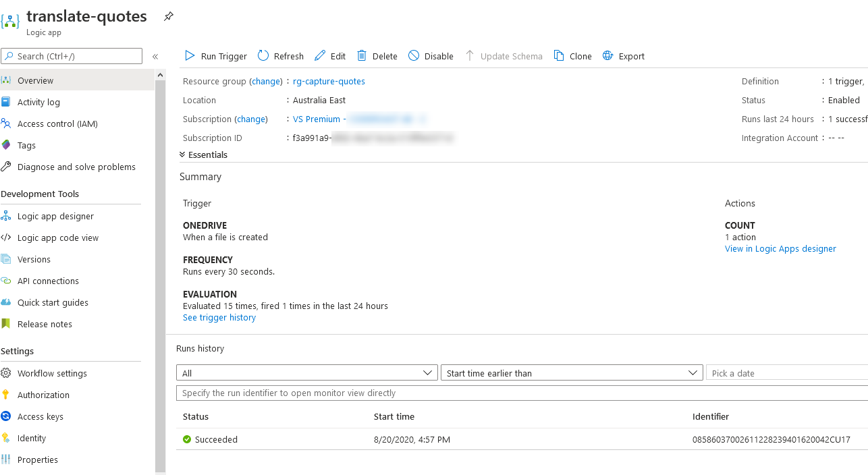This screenshot has width=868, height=475.
Task: Click the Access keys icon
Action: pos(6,416)
